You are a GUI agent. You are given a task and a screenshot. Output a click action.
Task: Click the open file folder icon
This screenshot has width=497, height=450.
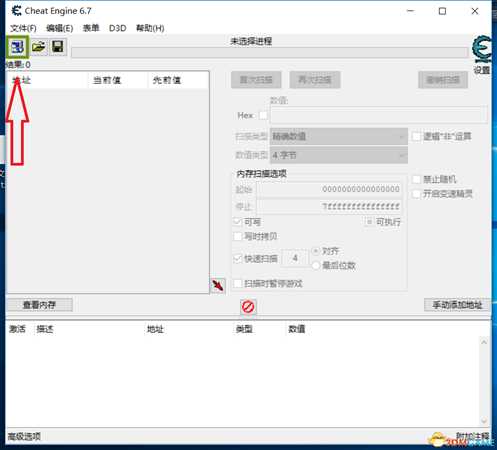[39, 47]
